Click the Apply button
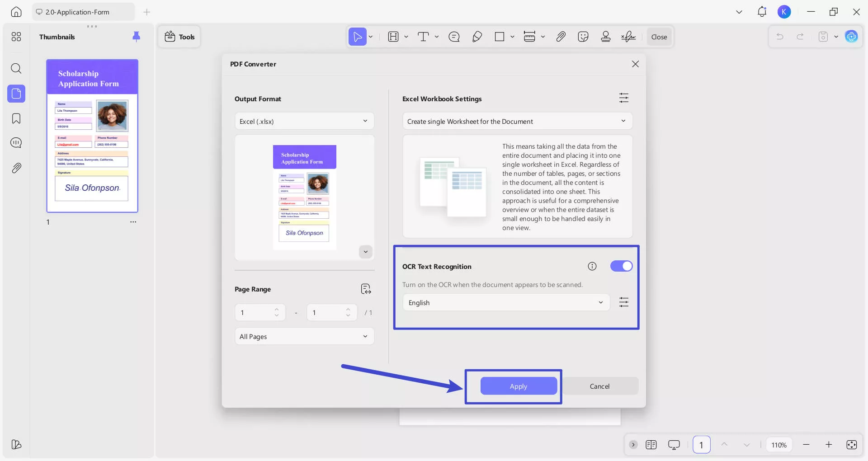 coord(519,386)
